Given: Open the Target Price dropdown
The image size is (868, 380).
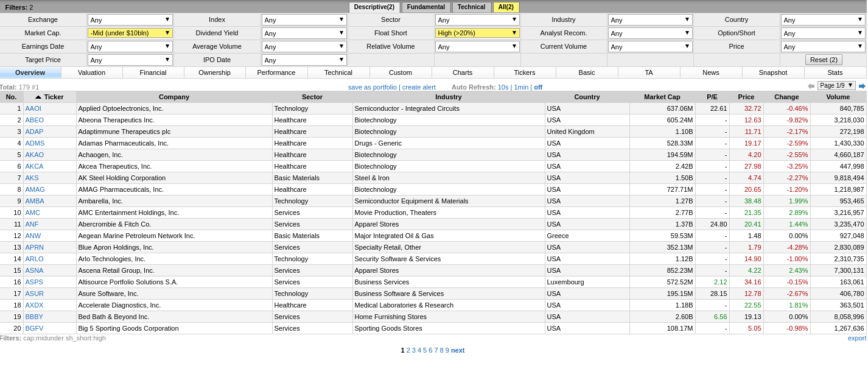Looking at the screenshot, I should coord(130,60).
